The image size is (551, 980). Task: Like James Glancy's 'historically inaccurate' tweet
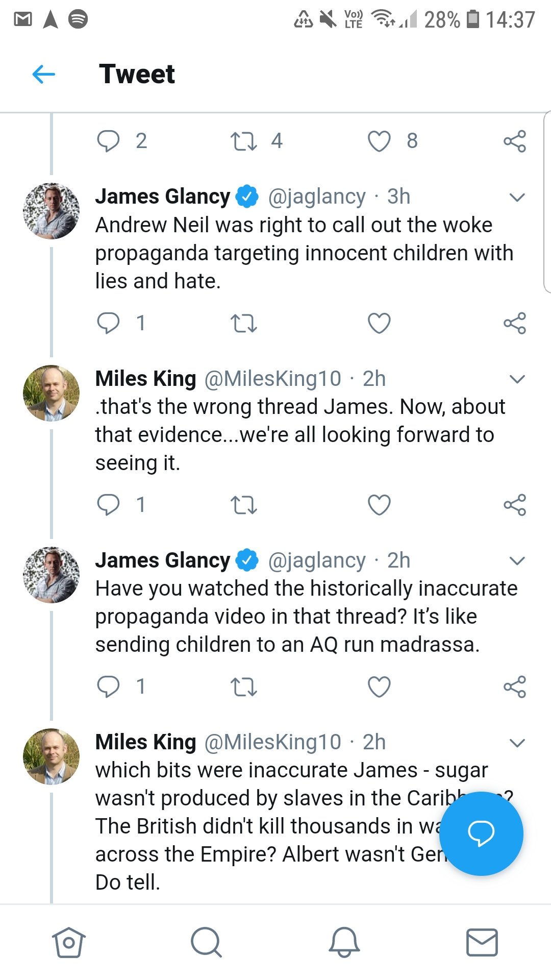(379, 687)
